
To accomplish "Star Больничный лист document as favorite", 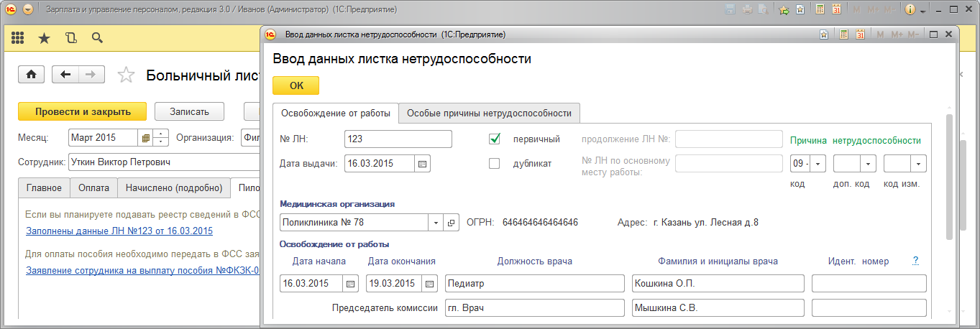I will click(x=126, y=75).
